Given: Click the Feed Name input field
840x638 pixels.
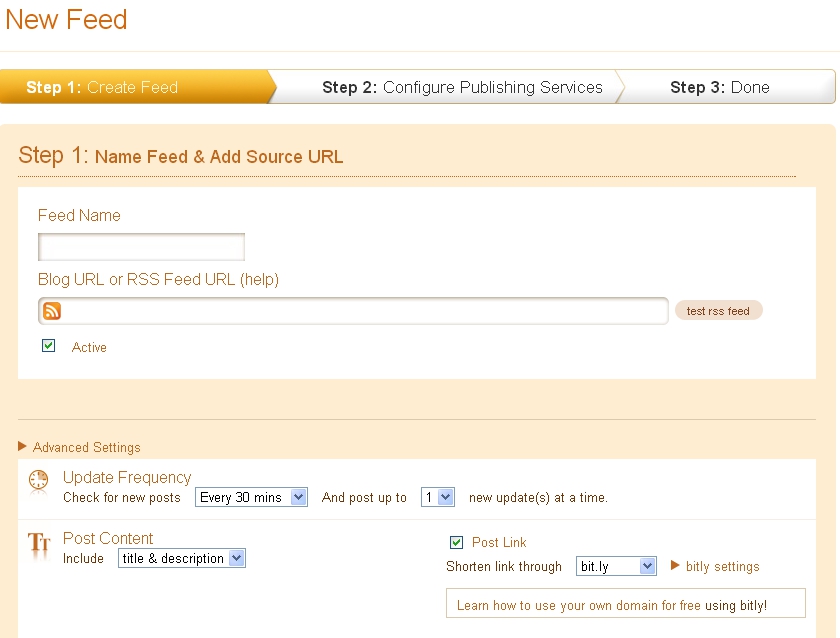Looking at the screenshot, I should pyautogui.click(x=141, y=247).
